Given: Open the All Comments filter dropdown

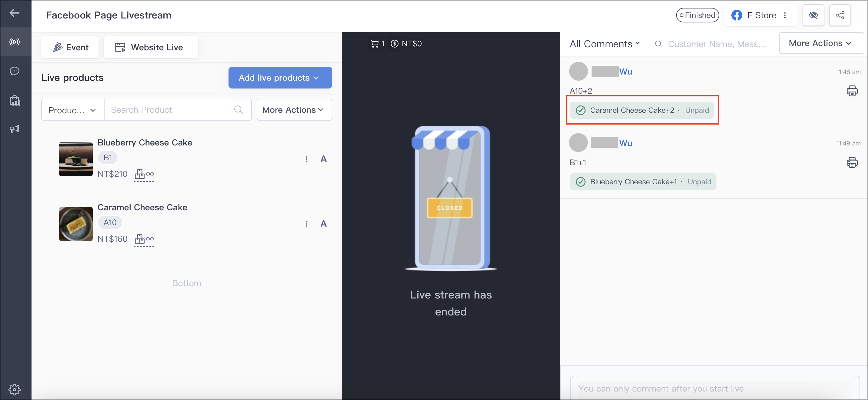Looking at the screenshot, I should 605,44.
